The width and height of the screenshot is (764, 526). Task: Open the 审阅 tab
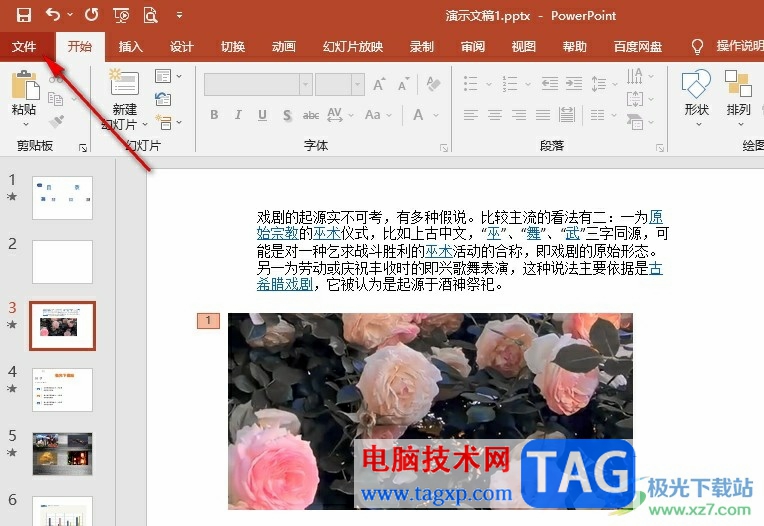473,47
